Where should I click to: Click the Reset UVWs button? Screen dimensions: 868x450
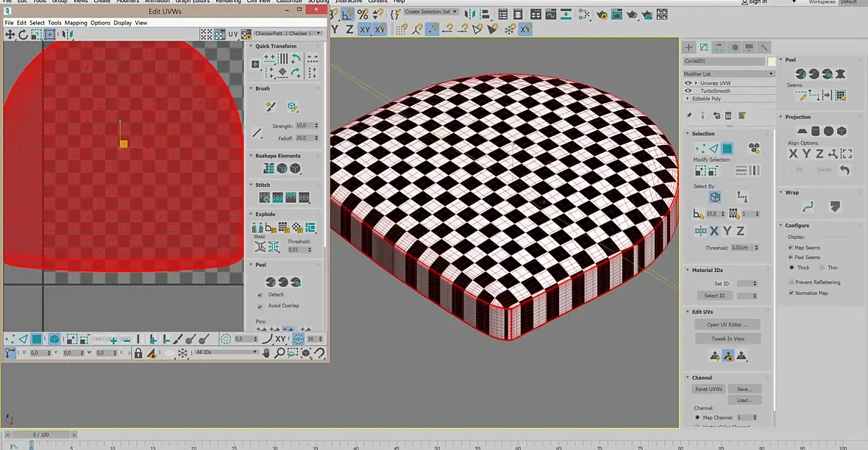[709, 389]
